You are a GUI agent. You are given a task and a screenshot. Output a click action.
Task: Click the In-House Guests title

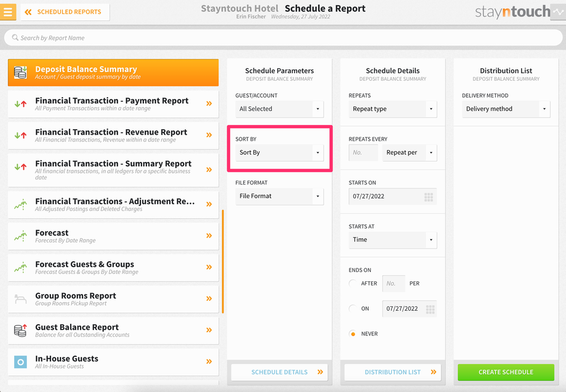pyautogui.click(x=67, y=358)
